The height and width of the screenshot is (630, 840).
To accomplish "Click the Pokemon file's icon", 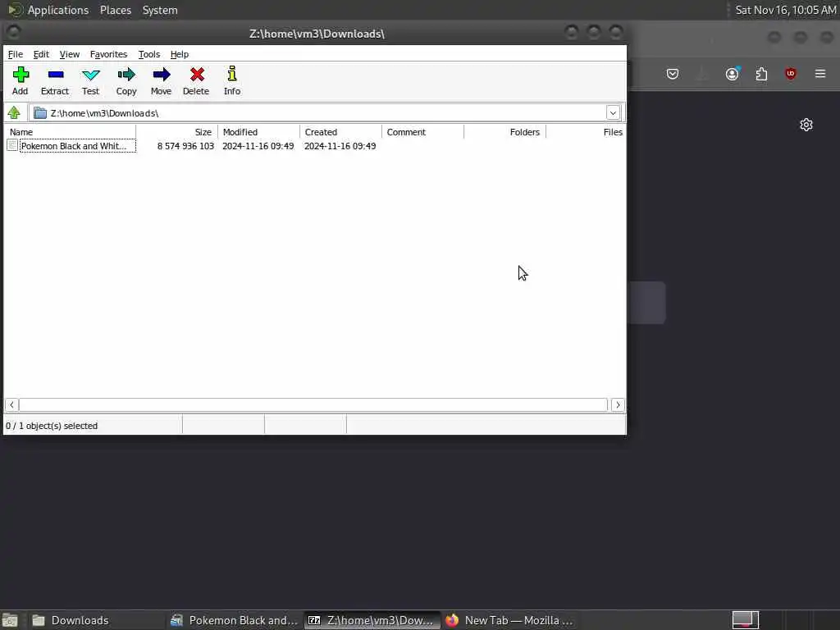I will click(x=12, y=145).
